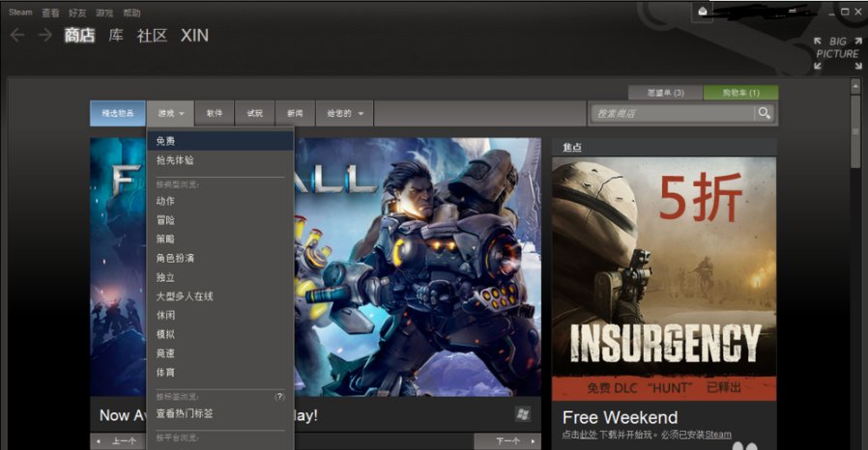Select the 软件 store tab
Image resolution: width=868 pixels, height=450 pixels.
click(x=215, y=113)
